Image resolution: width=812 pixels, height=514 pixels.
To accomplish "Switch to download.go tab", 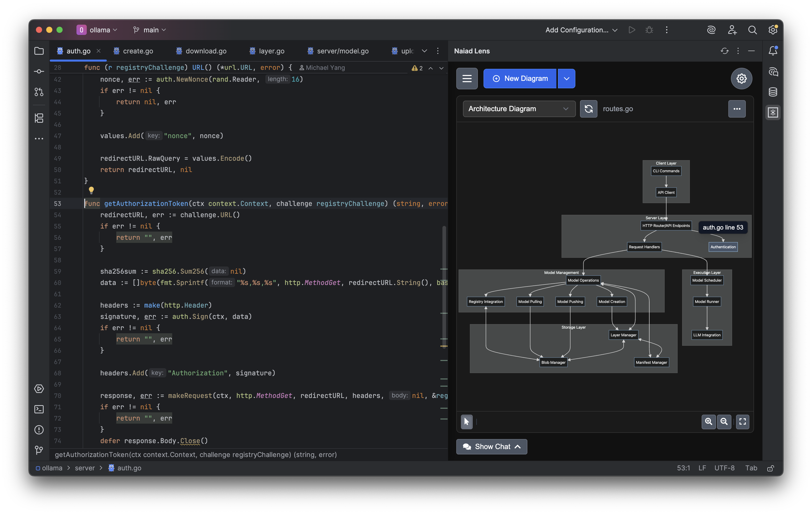I will tap(201, 51).
